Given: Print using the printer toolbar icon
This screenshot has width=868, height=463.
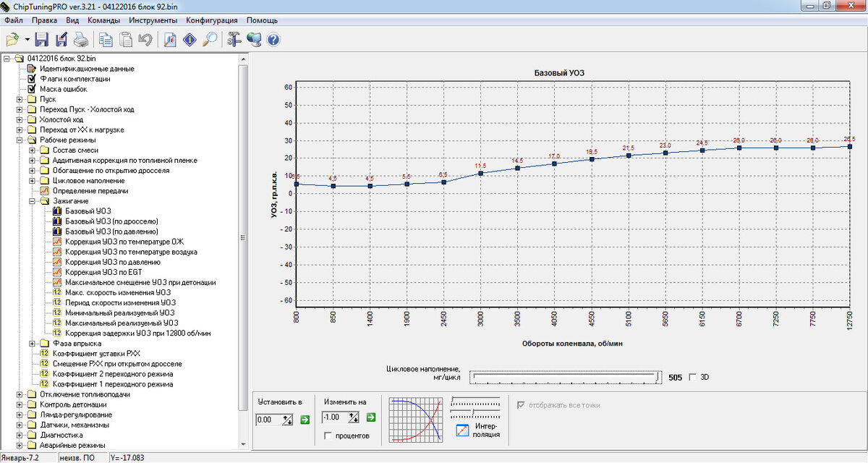Looking at the screenshot, I should coord(80,40).
